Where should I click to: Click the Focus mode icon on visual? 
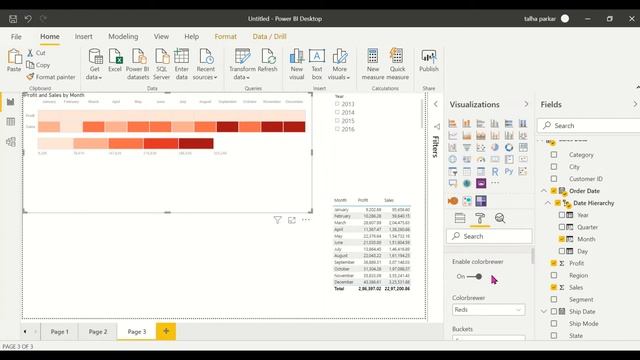[291, 220]
